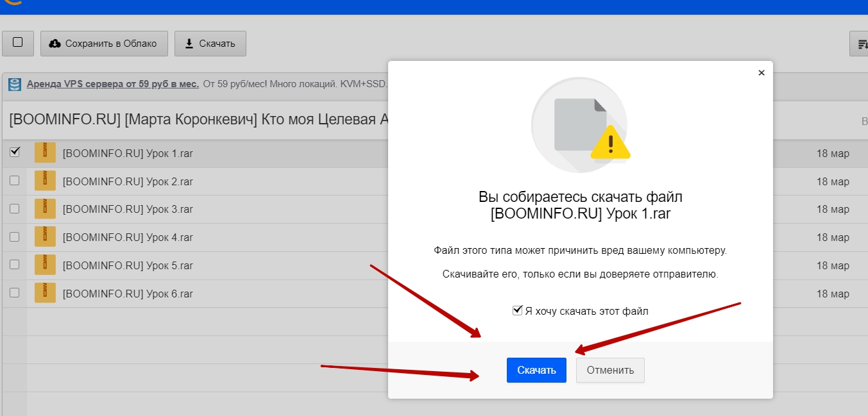868x416 pixels.
Task: Select file name '[BOOMINFO.RU] Урок 5.rar'
Action: coord(128,265)
